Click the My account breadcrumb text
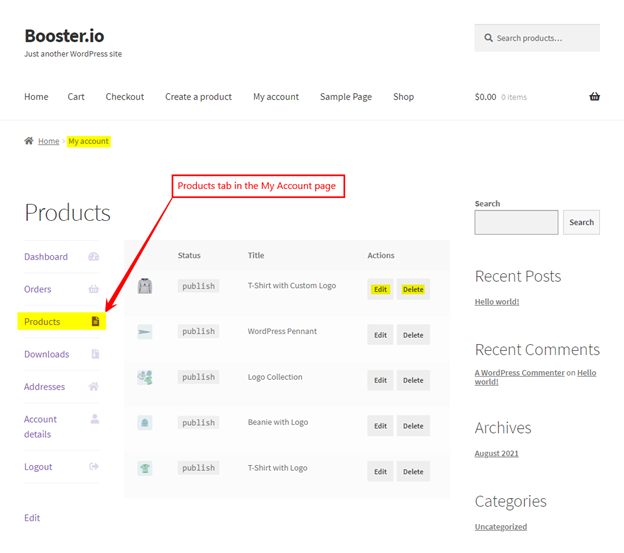The width and height of the screenshot is (624, 553). pyautogui.click(x=88, y=141)
